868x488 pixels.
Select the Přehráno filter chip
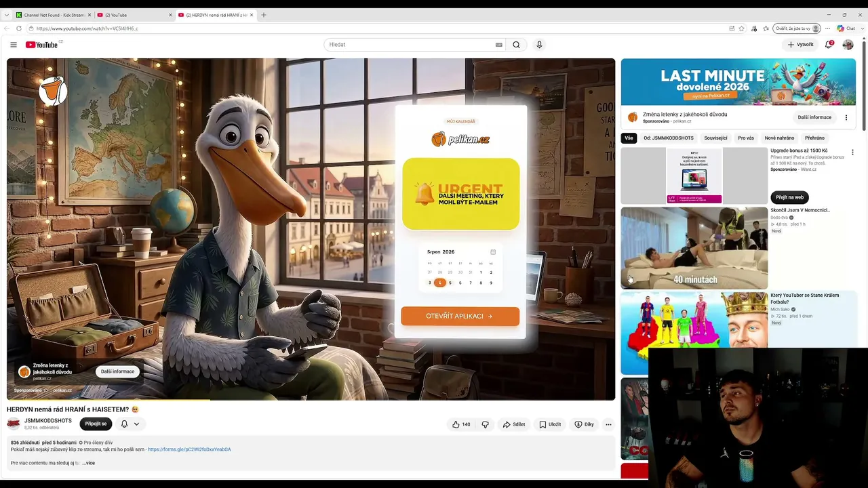tap(814, 138)
